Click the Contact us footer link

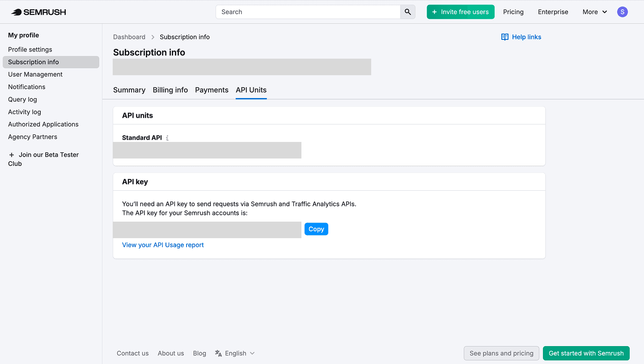click(x=133, y=353)
